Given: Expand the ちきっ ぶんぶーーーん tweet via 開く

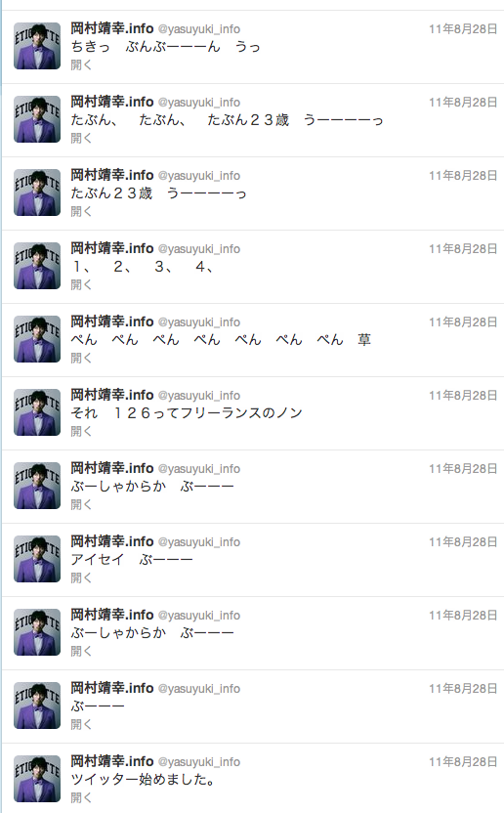Looking at the screenshot, I should (81, 64).
